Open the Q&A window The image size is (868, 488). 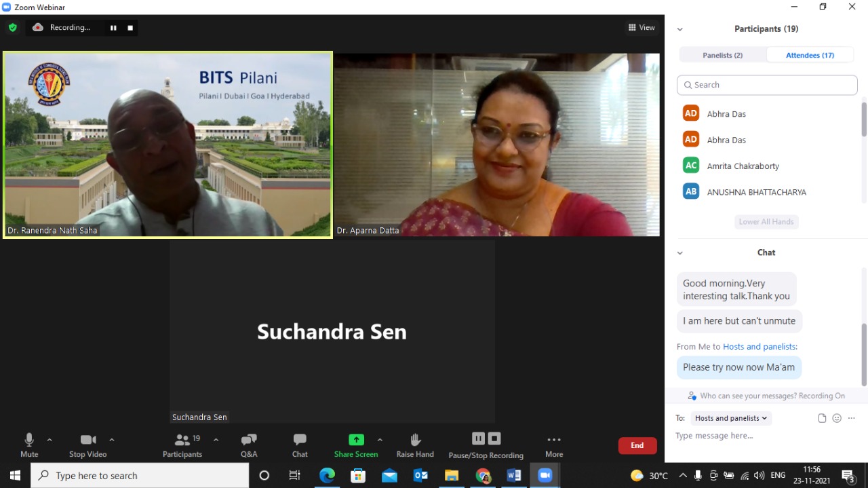tap(249, 446)
